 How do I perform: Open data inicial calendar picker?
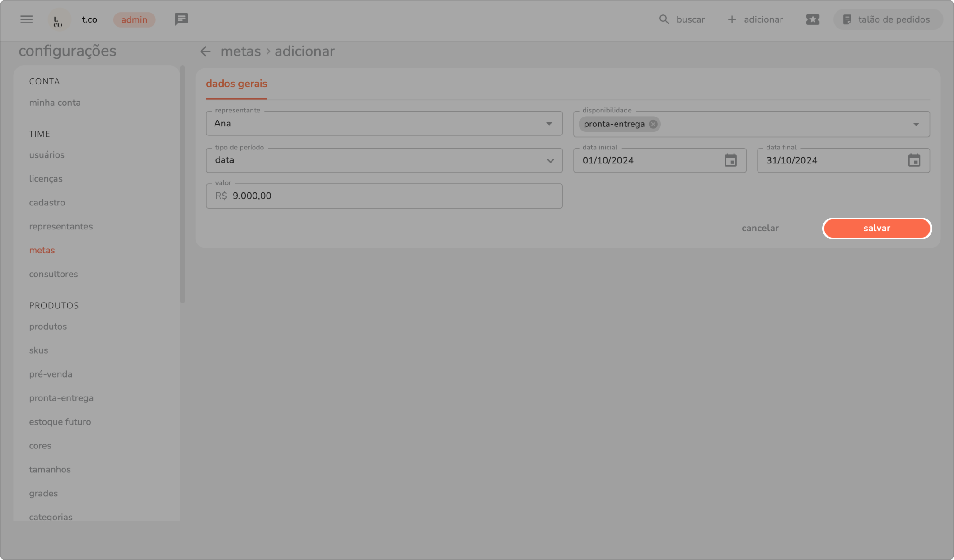pyautogui.click(x=730, y=160)
